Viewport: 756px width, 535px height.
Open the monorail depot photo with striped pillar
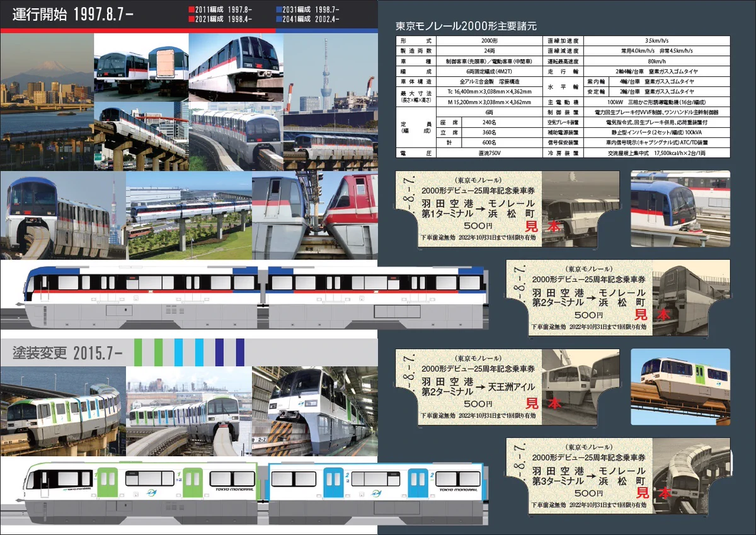click(315, 411)
